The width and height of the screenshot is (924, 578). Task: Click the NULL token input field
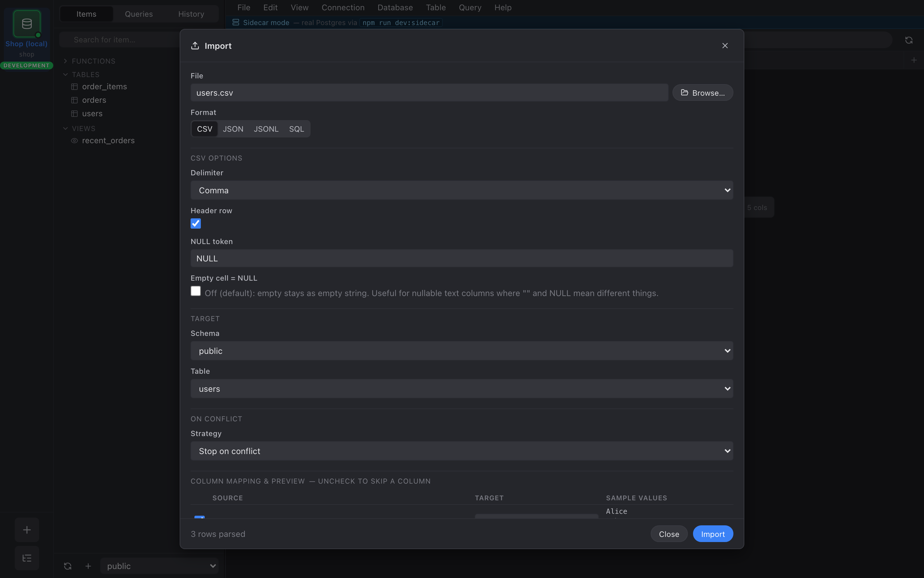click(x=462, y=258)
